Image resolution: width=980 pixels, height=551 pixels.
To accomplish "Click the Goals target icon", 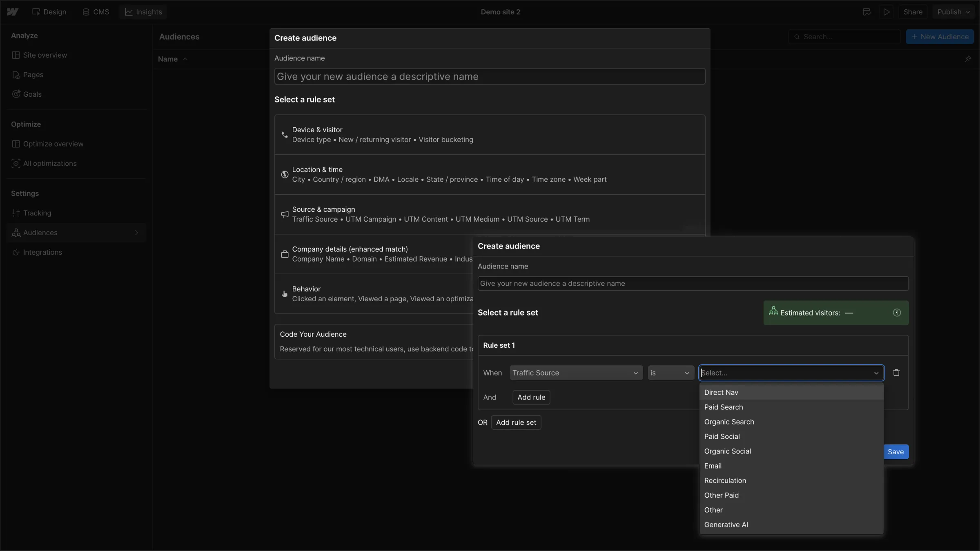I will pos(16,94).
